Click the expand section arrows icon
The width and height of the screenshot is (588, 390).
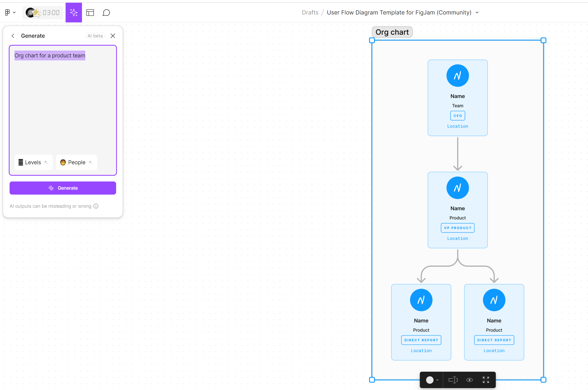486,380
